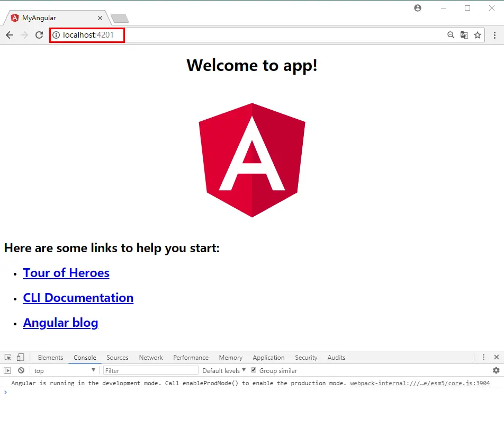Select the MyAngular browser tab

57,18
